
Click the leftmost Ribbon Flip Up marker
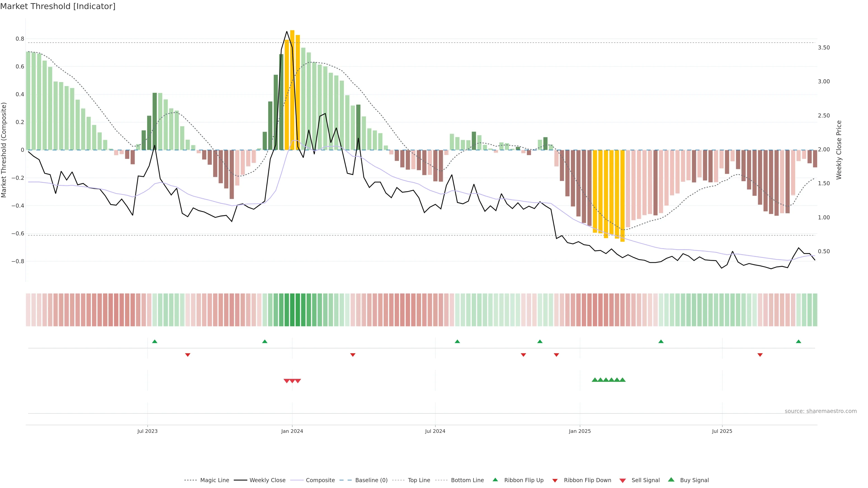(155, 342)
